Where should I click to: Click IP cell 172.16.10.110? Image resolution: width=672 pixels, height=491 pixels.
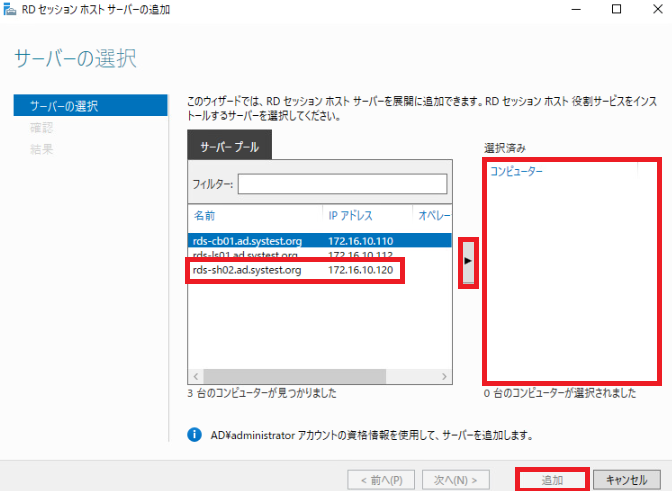(x=360, y=241)
